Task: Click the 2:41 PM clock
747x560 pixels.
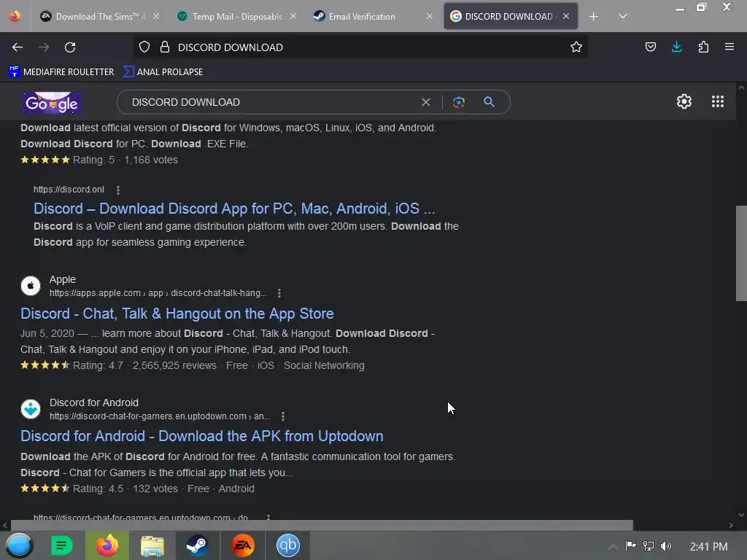Action: click(708, 547)
